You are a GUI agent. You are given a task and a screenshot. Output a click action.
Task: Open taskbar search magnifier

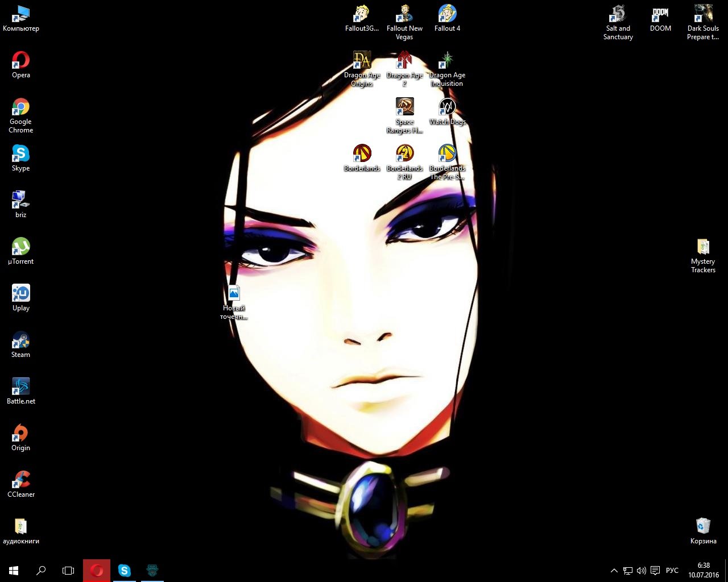pos(41,571)
